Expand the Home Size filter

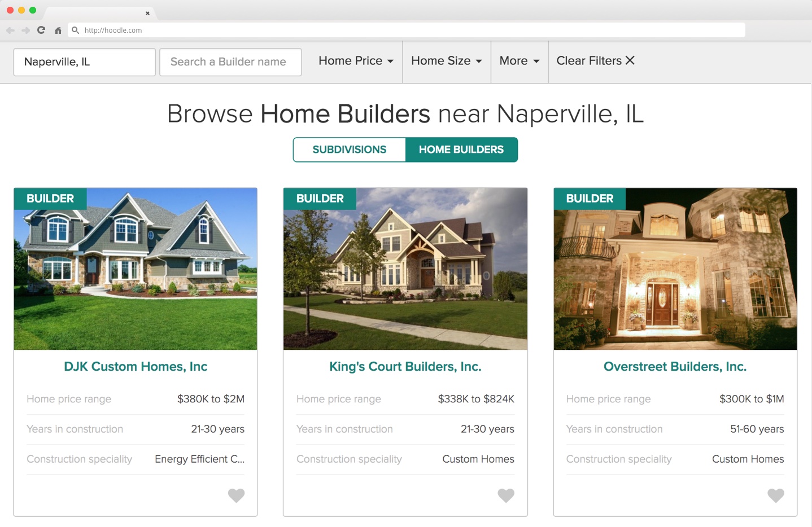[x=446, y=61]
